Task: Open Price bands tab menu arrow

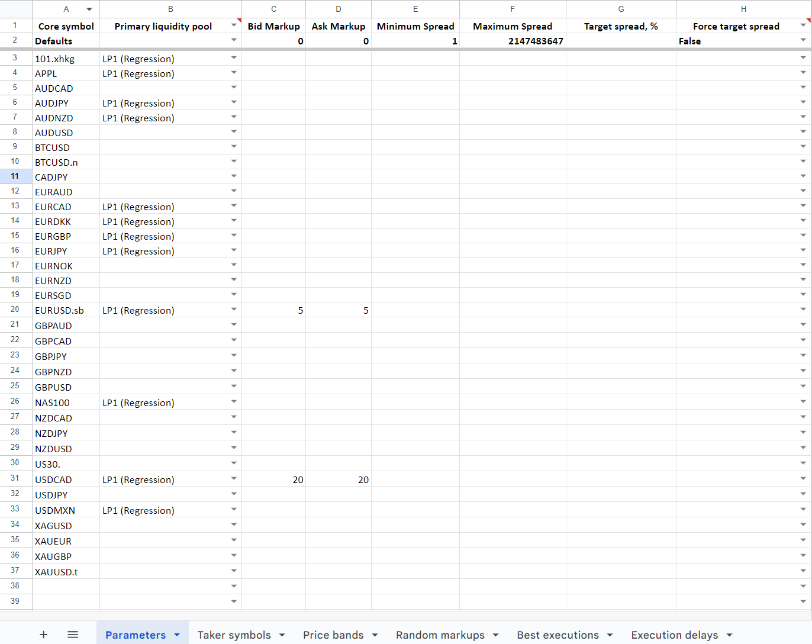Action: [x=375, y=635]
